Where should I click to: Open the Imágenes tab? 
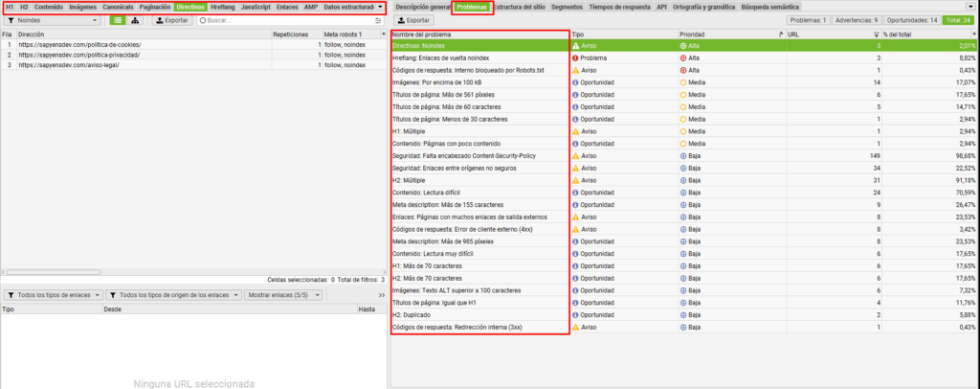82,7
